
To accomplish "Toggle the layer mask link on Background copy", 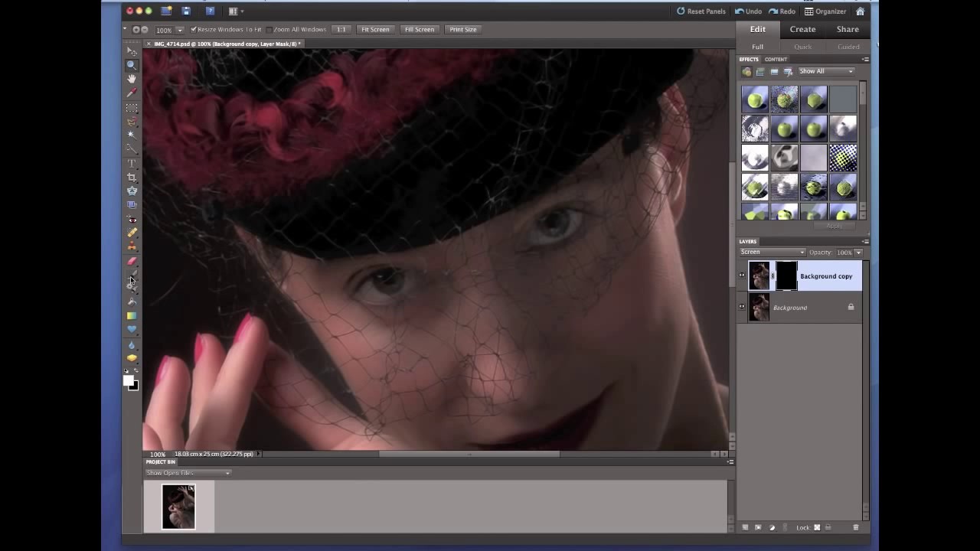I will click(773, 275).
